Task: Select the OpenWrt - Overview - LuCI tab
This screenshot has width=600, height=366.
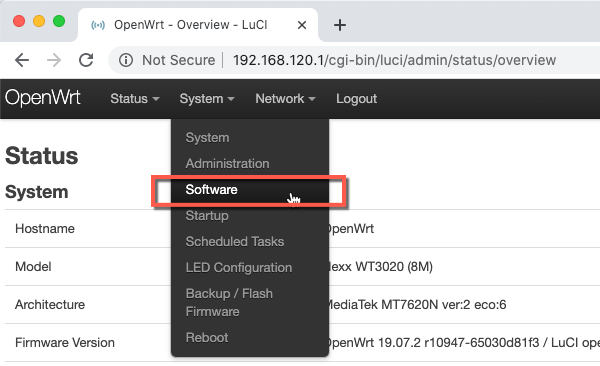Action: (x=198, y=25)
